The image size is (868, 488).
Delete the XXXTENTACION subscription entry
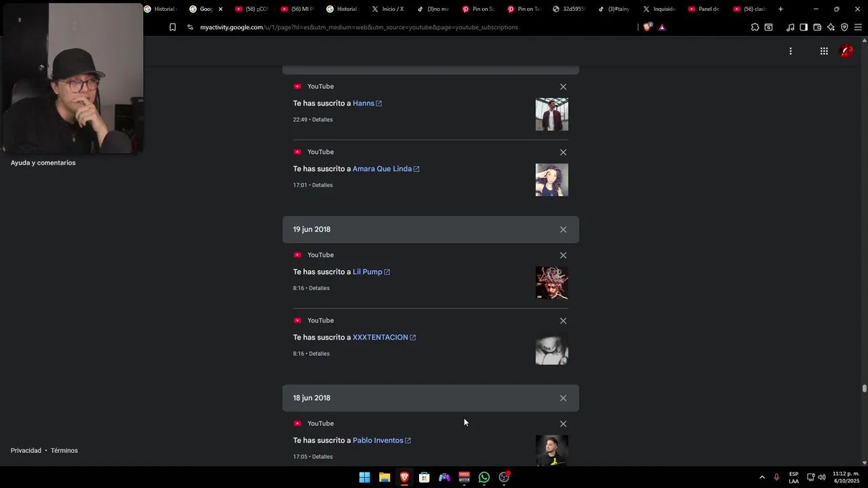(x=563, y=321)
